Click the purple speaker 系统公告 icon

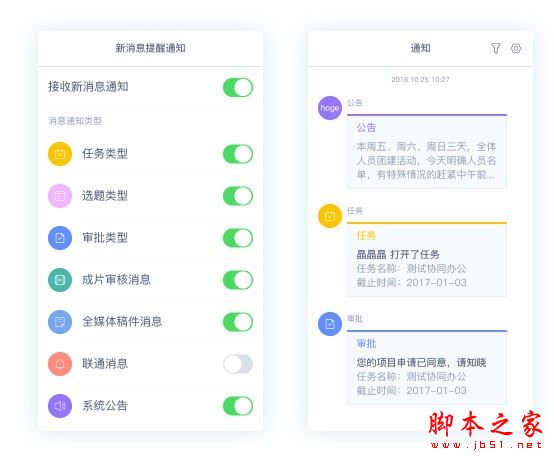(x=60, y=406)
